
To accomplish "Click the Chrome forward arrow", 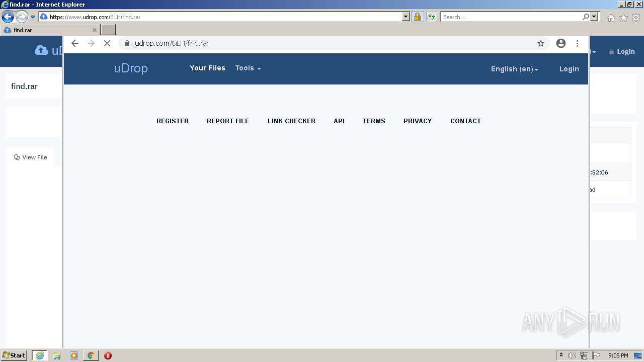I will [x=91, y=43].
